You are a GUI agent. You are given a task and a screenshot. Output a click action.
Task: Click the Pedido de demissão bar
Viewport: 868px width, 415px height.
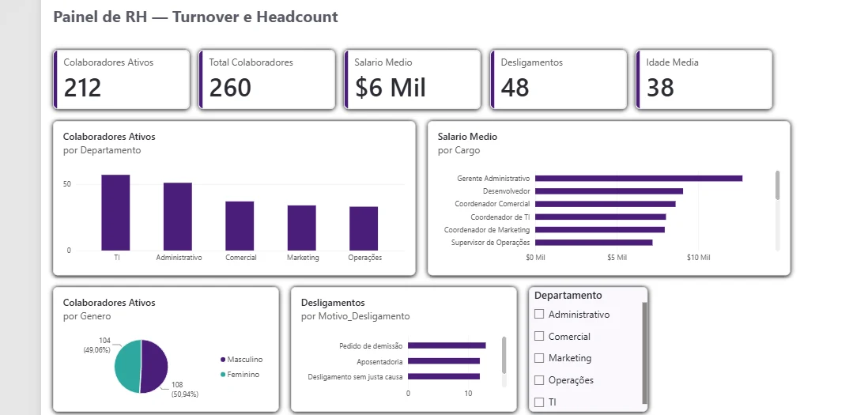pyautogui.click(x=447, y=345)
